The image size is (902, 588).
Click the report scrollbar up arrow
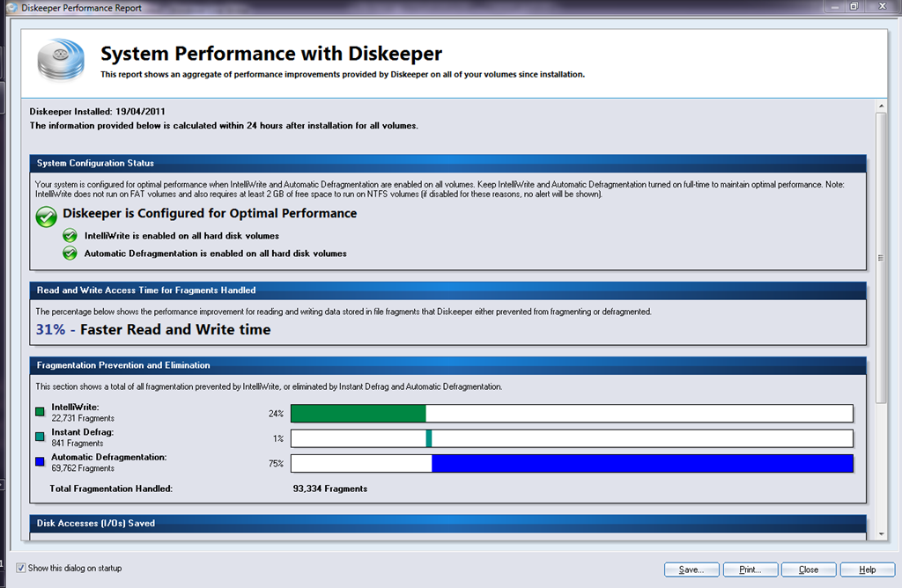[881, 107]
